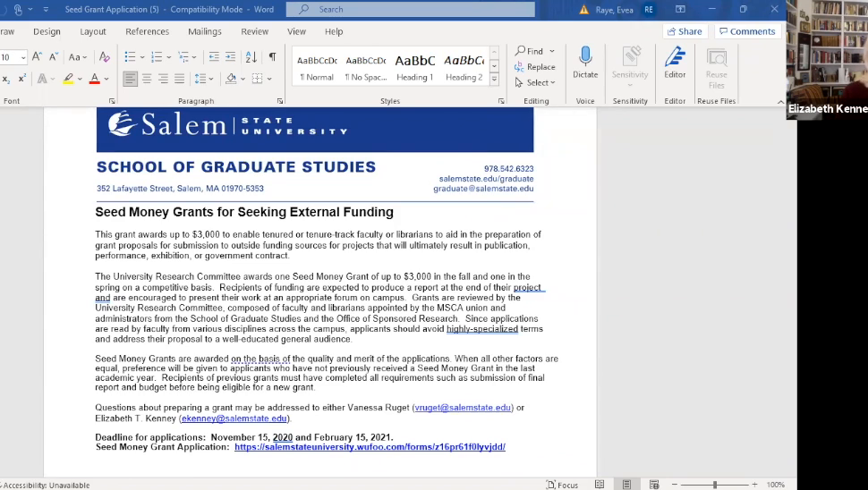Click the search box in title bar

411,10
